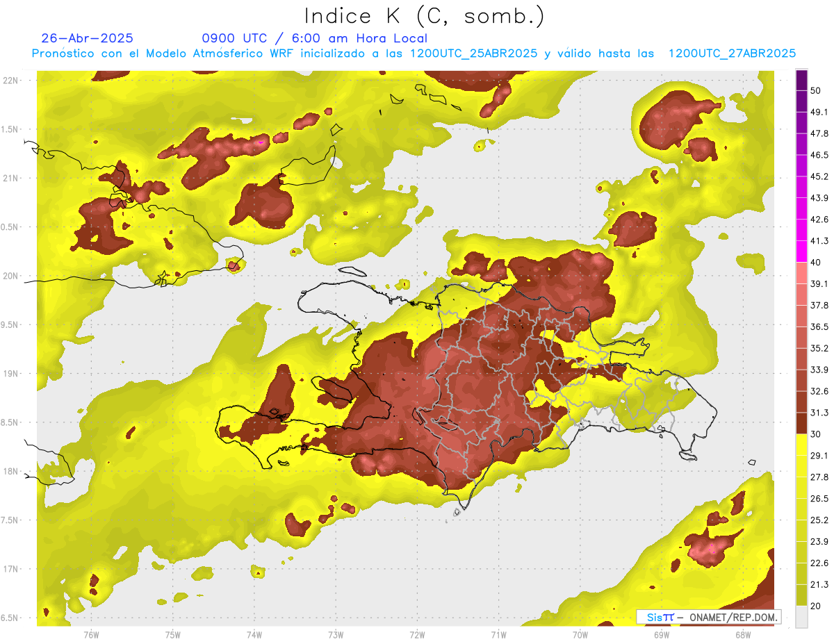834x644 pixels.
Task: Click the '25.2' value on the color scale
Action: click(x=819, y=520)
